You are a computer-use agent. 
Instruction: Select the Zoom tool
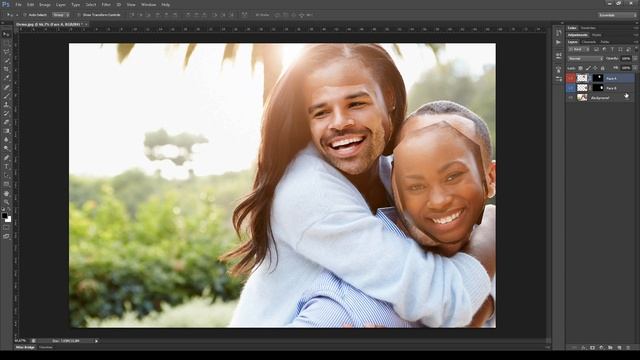pos(6,202)
